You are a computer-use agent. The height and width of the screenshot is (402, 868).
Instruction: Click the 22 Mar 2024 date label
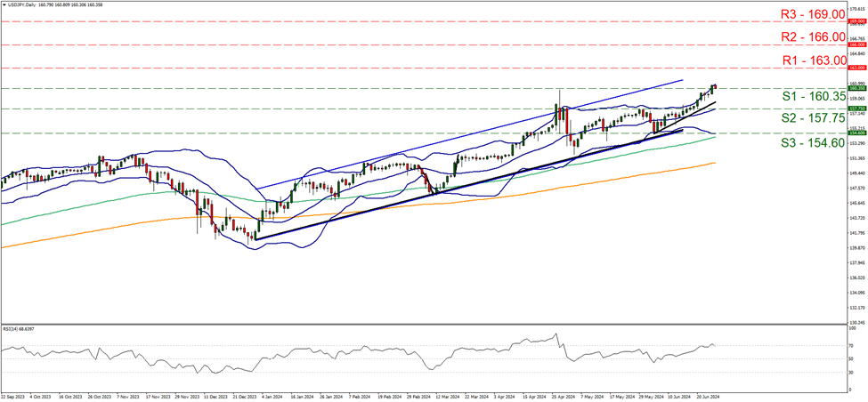click(476, 397)
